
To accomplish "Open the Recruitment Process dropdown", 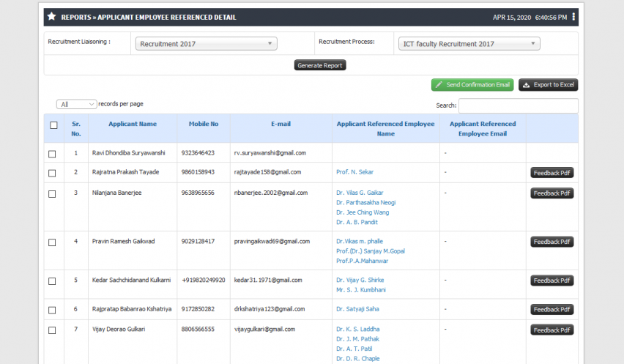I will pyautogui.click(x=469, y=44).
